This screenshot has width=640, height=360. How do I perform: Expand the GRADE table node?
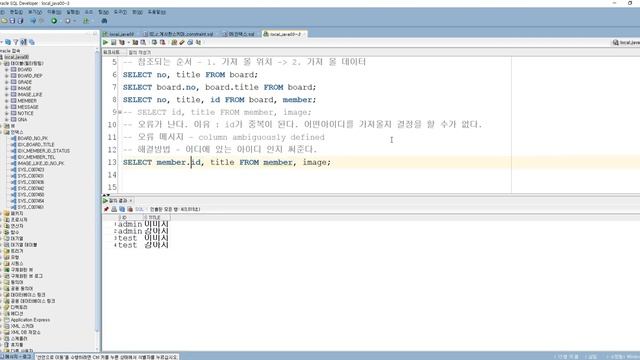click(x=7, y=82)
